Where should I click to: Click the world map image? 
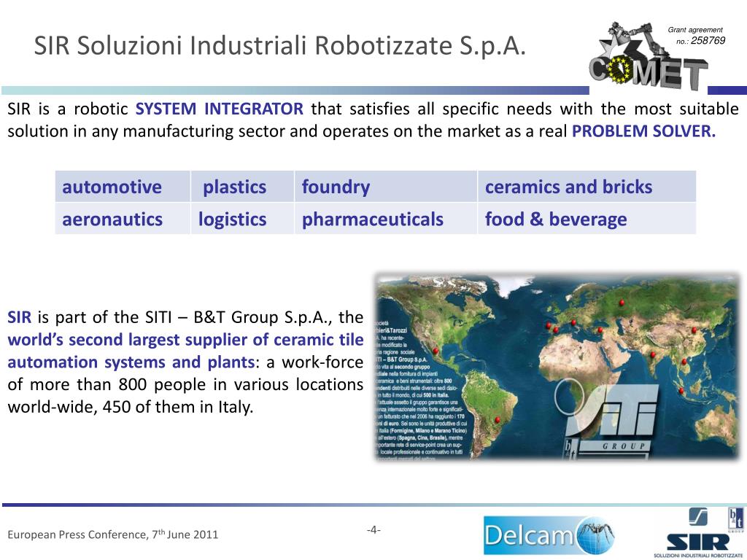click(557, 367)
